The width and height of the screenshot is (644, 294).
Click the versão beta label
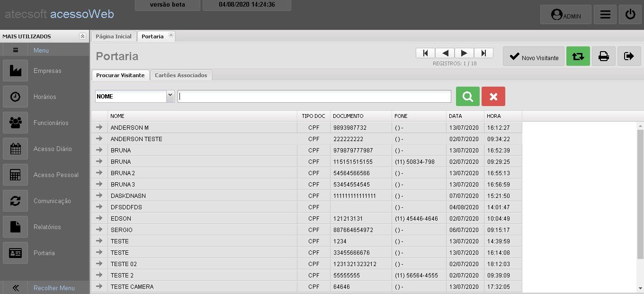point(168,5)
